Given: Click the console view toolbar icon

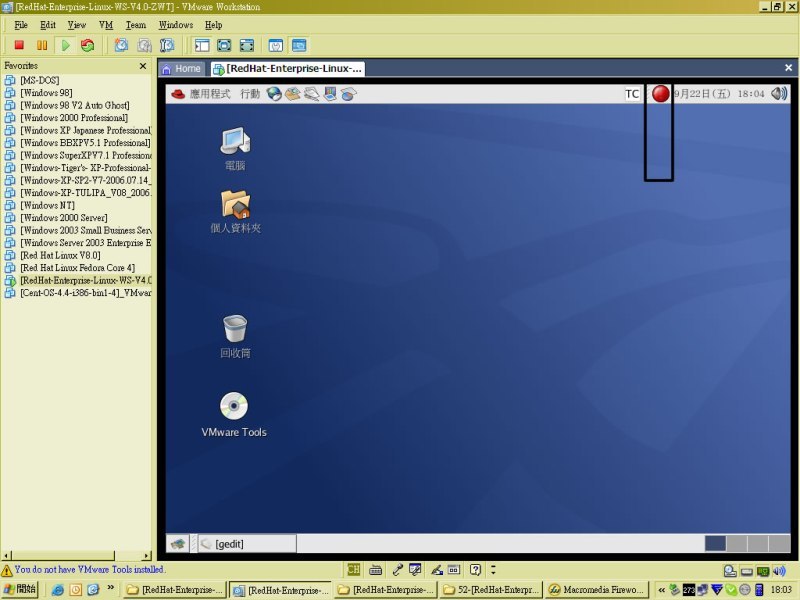Looking at the screenshot, I should point(299,45).
